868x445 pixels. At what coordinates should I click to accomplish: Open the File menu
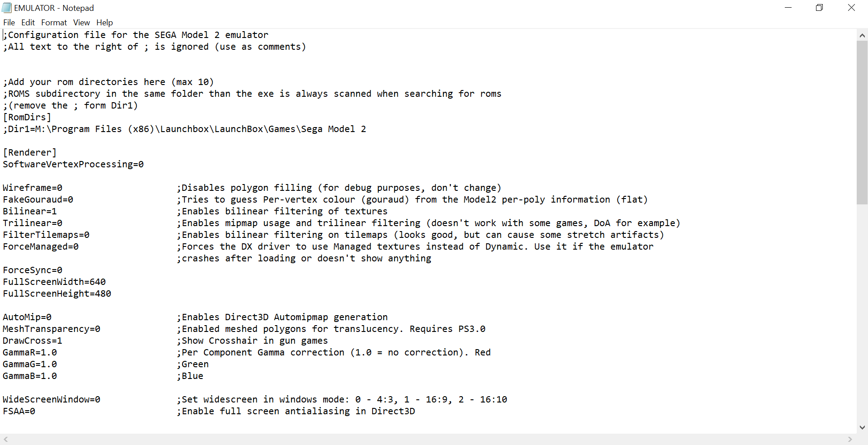pos(9,23)
